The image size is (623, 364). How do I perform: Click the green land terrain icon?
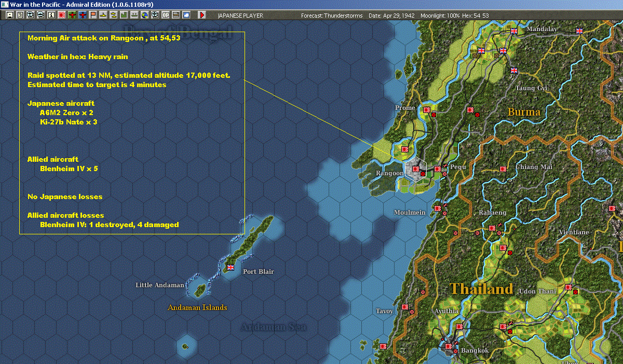point(124,15)
